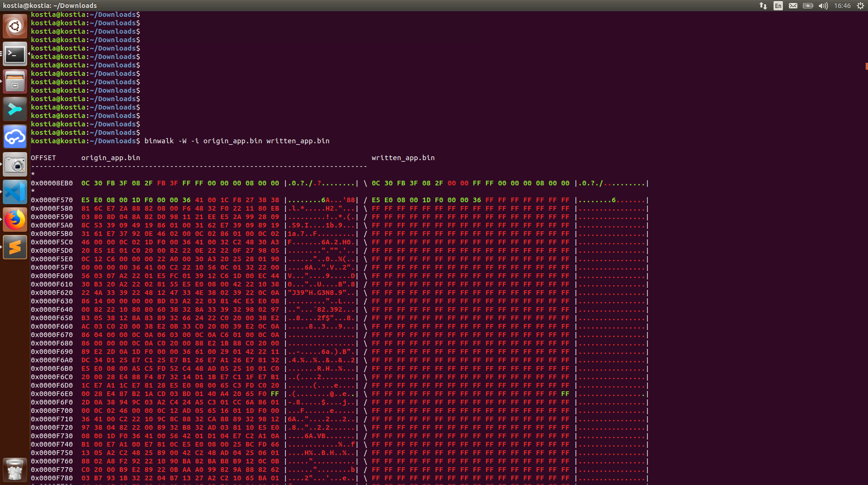Click offset 0x0000F640 row label
Screen dimensions: 868x485
(52, 309)
